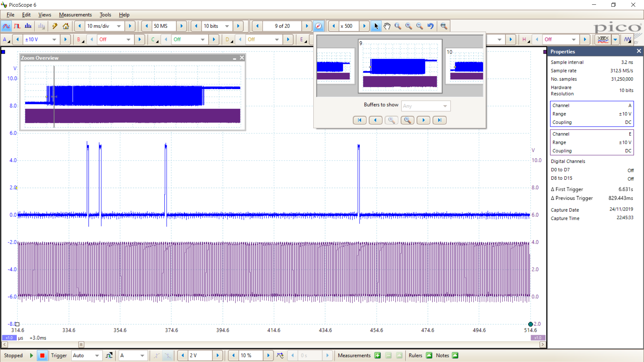Toggle the Rulers legend button

pos(429,355)
